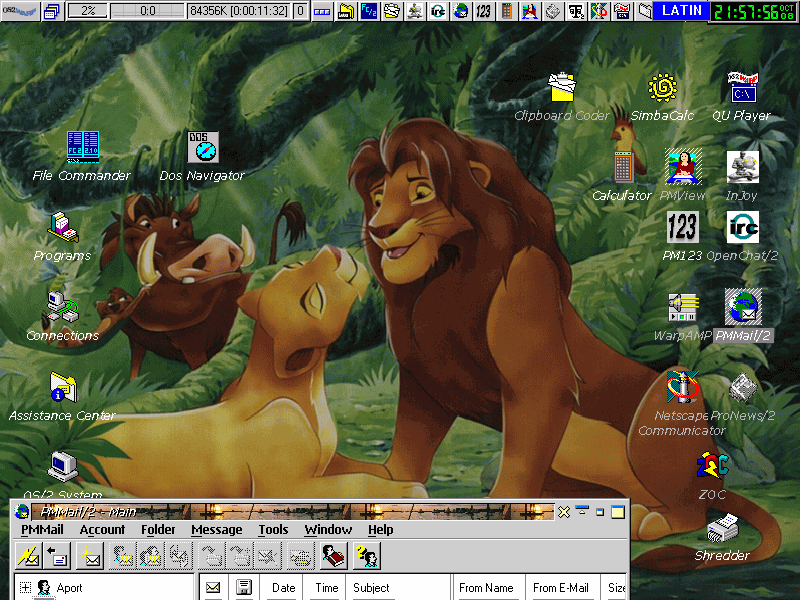Open the File Commander desktop icon
Image resolution: width=800 pixels, height=600 pixels.
tap(83, 146)
